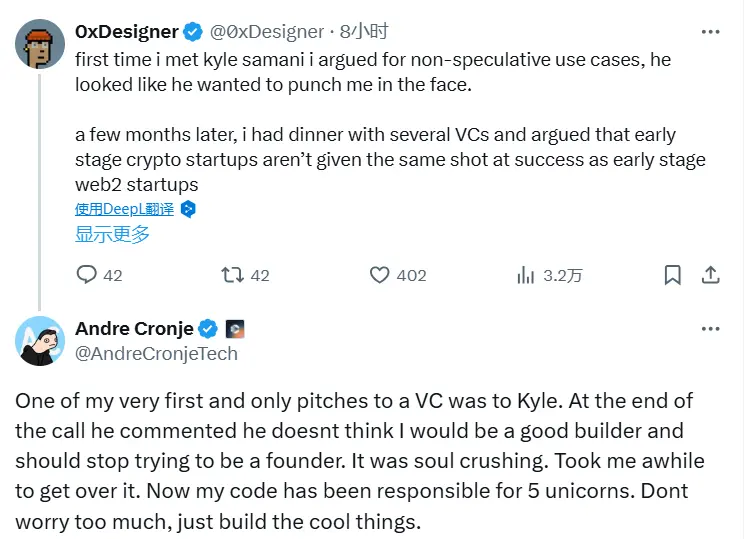The image size is (746, 539).
Task: Open the 0xDesigner display name link
Action: point(127,32)
